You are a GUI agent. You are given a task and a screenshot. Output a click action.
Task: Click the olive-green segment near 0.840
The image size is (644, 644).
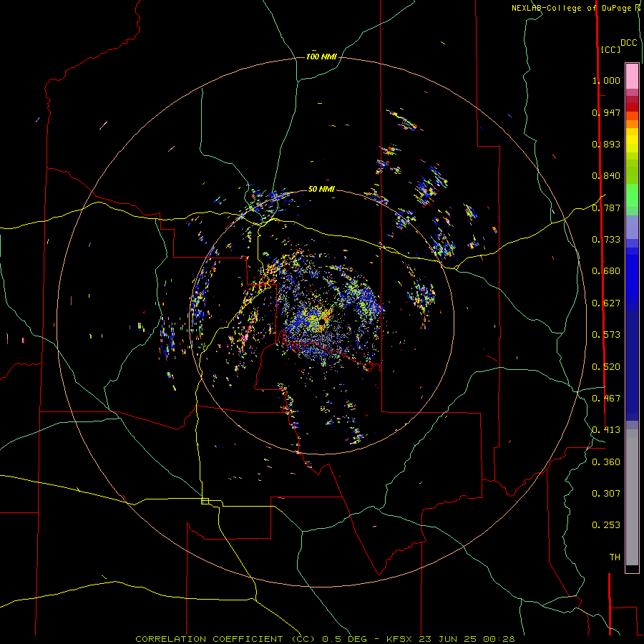[632, 172]
